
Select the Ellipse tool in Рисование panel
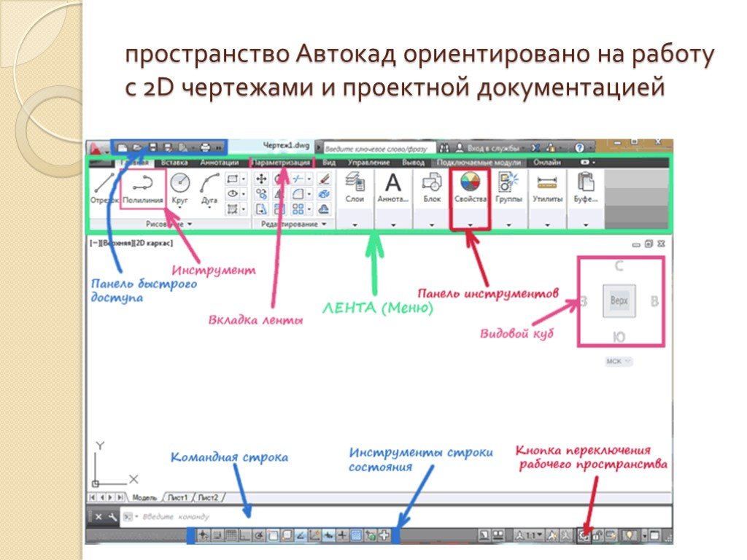pyautogui.click(x=233, y=194)
